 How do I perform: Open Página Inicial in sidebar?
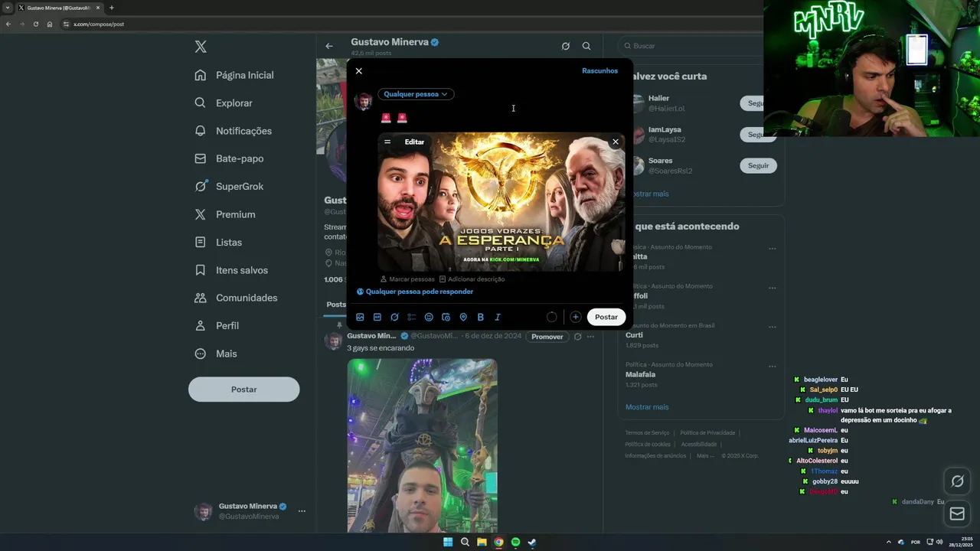click(x=235, y=75)
